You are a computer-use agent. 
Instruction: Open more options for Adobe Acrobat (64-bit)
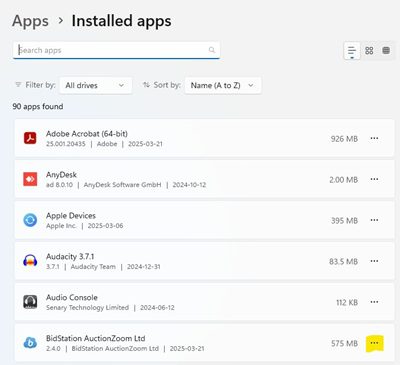[x=374, y=138]
